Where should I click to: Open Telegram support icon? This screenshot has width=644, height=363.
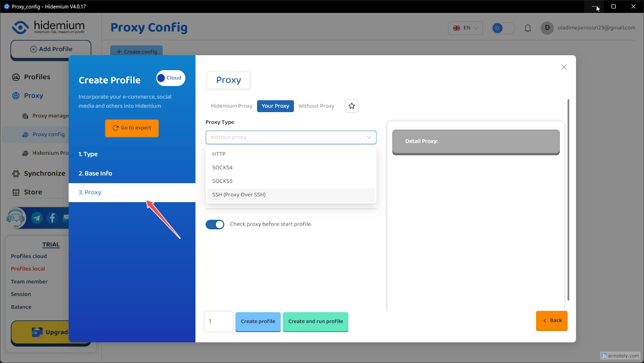(37, 218)
